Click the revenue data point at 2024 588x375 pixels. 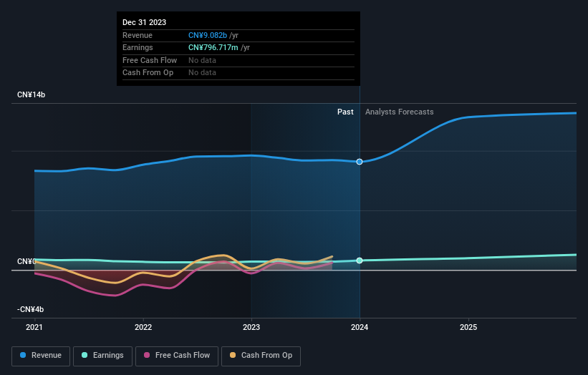click(360, 162)
